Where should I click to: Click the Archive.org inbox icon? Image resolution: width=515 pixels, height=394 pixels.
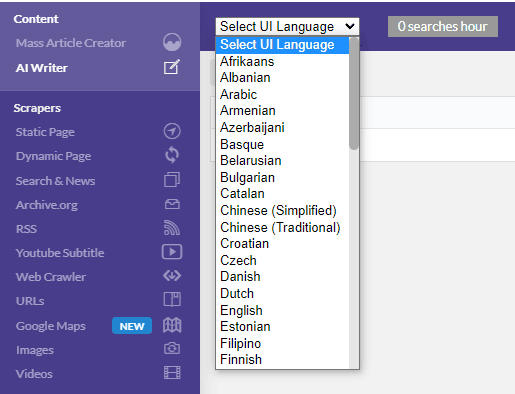172,204
